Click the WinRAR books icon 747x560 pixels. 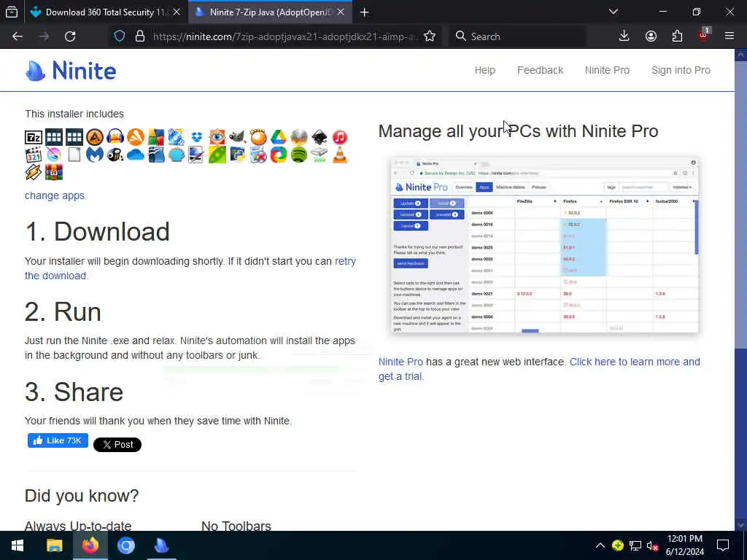pyautogui.click(x=54, y=172)
